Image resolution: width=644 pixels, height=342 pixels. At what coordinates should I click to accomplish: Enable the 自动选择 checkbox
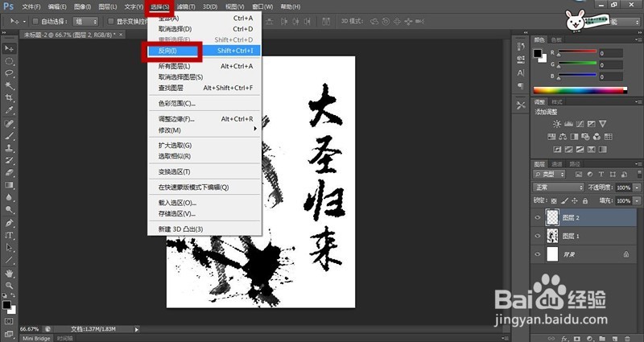click(35, 22)
